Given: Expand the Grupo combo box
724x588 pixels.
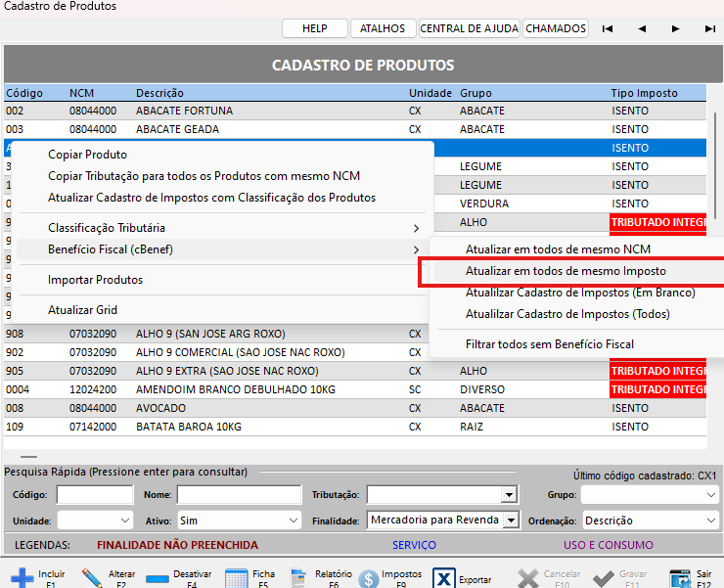Looking at the screenshot, I should (710, 495).
